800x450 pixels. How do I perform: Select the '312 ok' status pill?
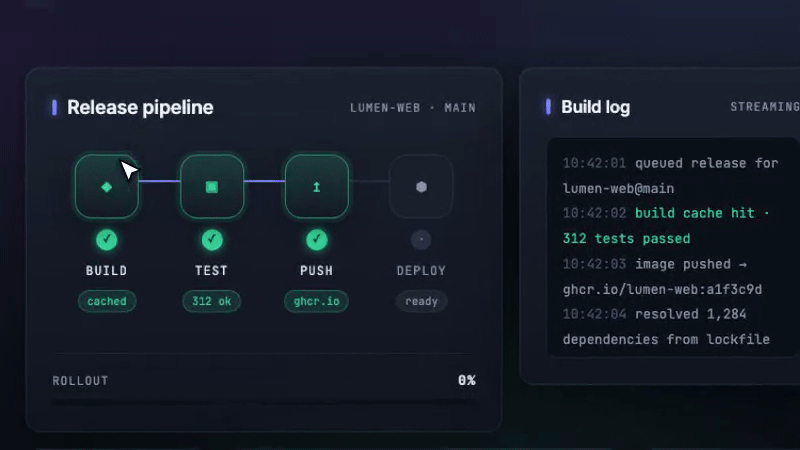click(212, 301)
